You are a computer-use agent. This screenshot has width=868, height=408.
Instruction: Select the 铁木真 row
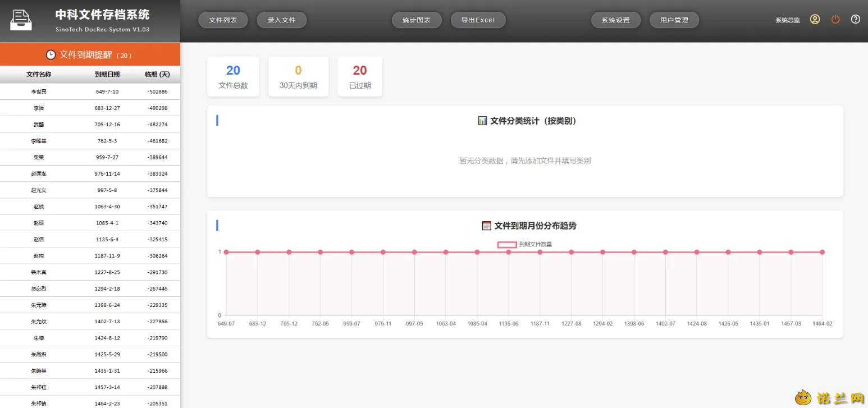coord(90,272)
